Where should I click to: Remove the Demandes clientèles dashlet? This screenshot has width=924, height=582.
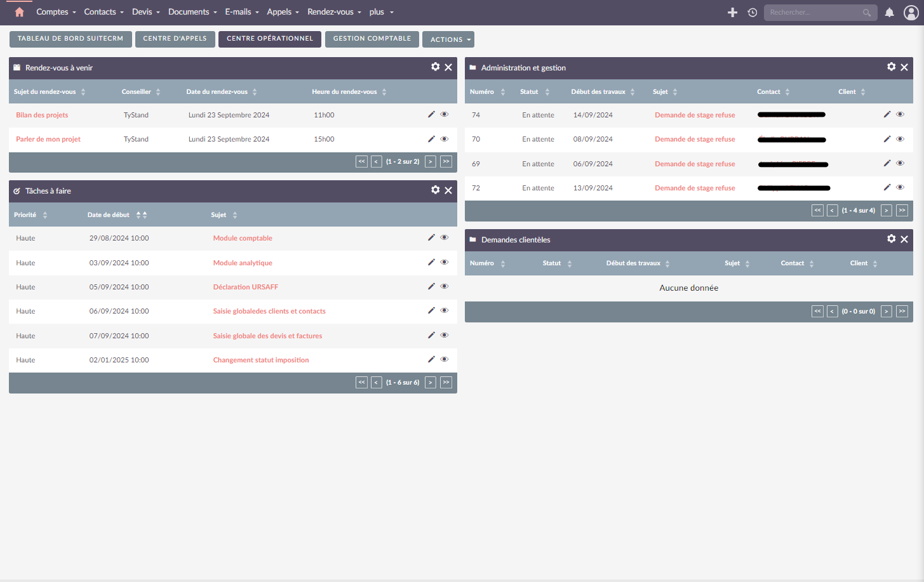pos(904,239)
